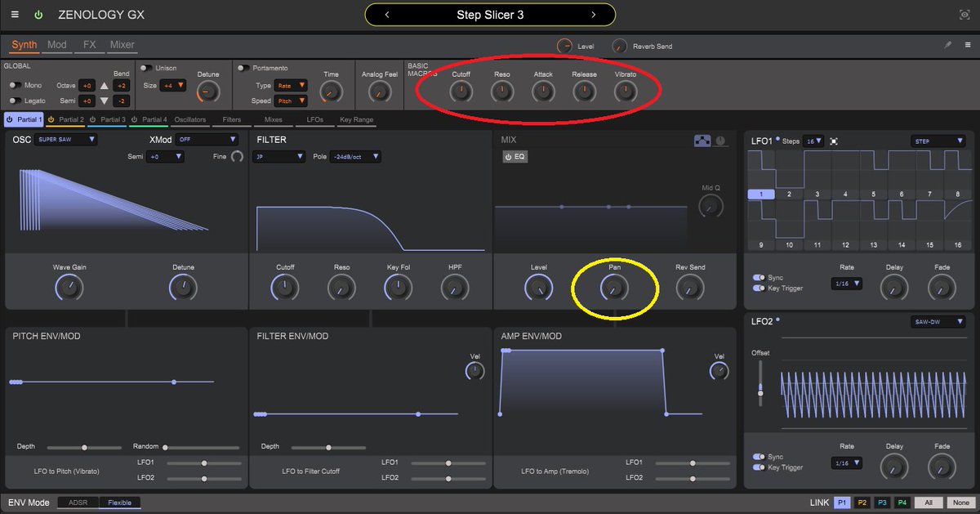Viewport: 980px width, 514px height.
Task: Click the LFO1 expand step editor icon
Action: [x=834, y=141]
